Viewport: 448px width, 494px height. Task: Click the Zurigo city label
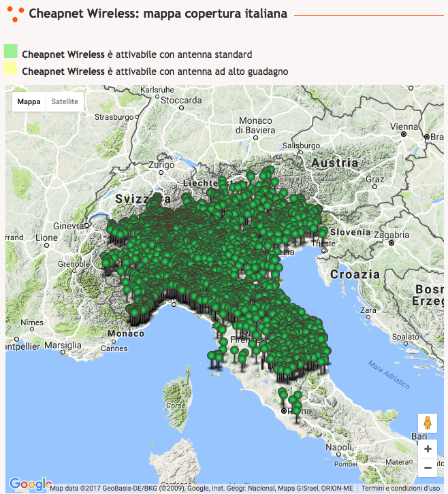point(161,165)
